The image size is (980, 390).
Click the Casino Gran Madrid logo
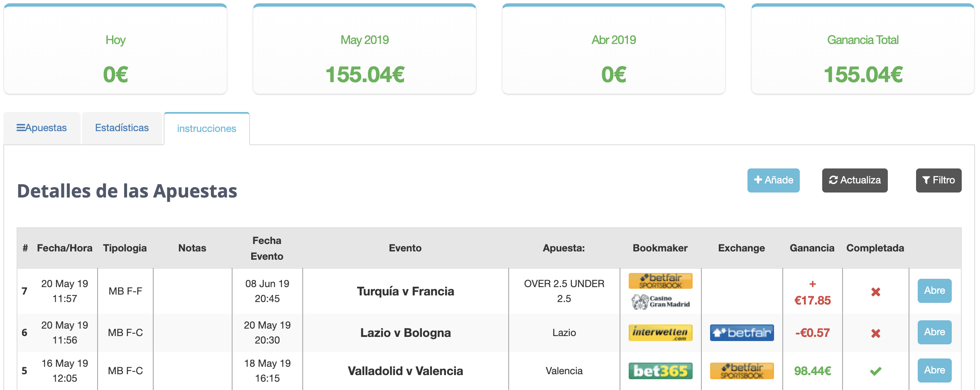pos(660,302)
